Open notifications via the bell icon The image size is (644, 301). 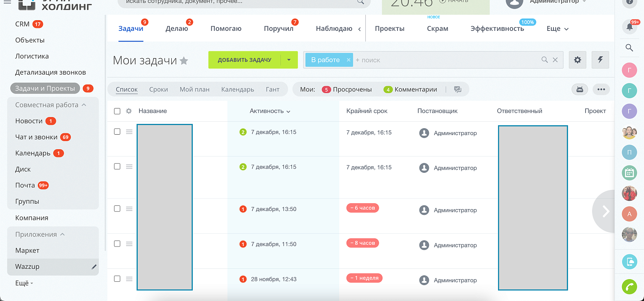[629, 27]
